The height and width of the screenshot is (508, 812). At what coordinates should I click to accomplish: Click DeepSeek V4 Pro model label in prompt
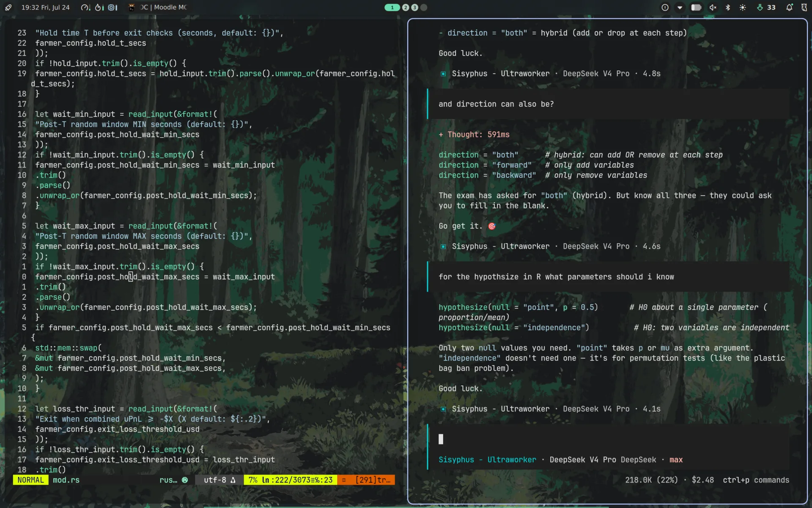[583, 460]
